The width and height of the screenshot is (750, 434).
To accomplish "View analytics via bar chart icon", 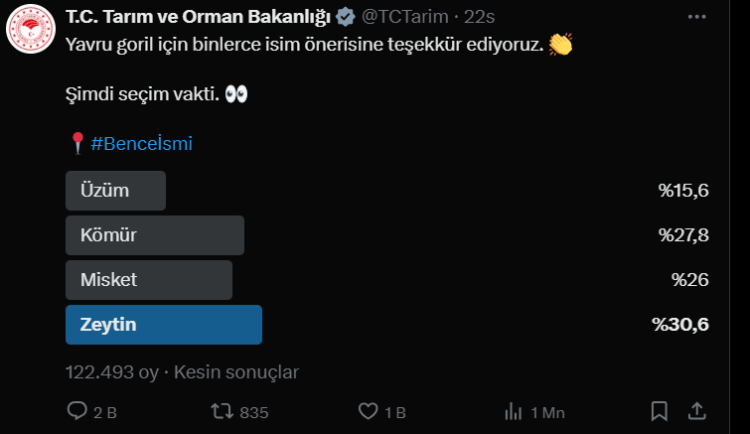I will click(x=514, y=411).
